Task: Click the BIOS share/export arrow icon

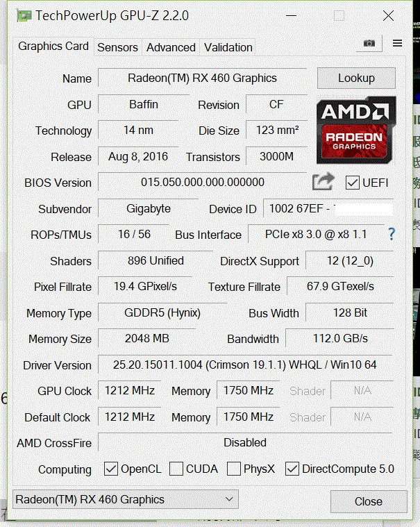Action: click(x=323, y=181)
